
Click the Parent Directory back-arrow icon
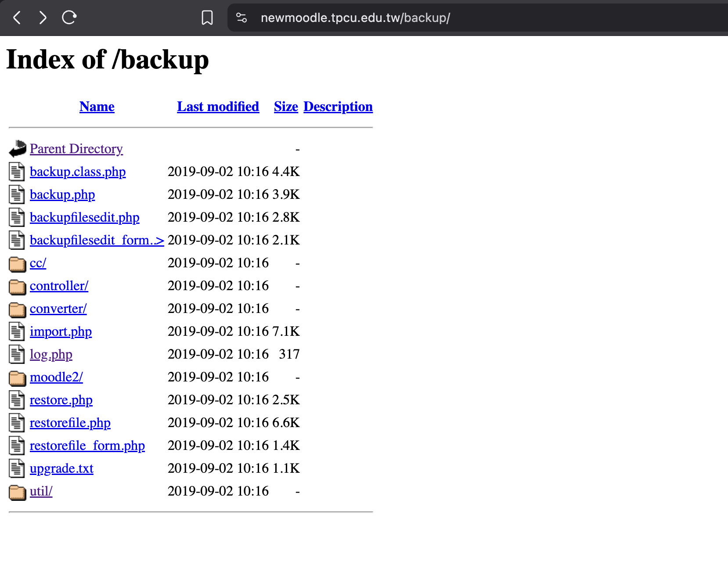[18, 149]
